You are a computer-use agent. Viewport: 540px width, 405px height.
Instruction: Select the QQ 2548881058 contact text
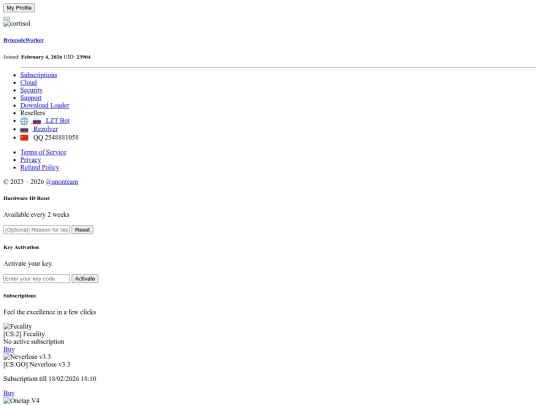56,137
